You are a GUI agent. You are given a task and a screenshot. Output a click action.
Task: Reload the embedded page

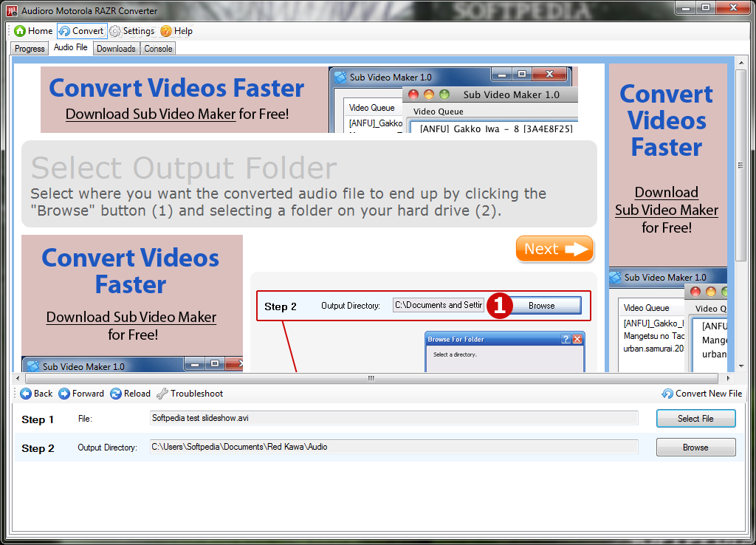(130, 394)
